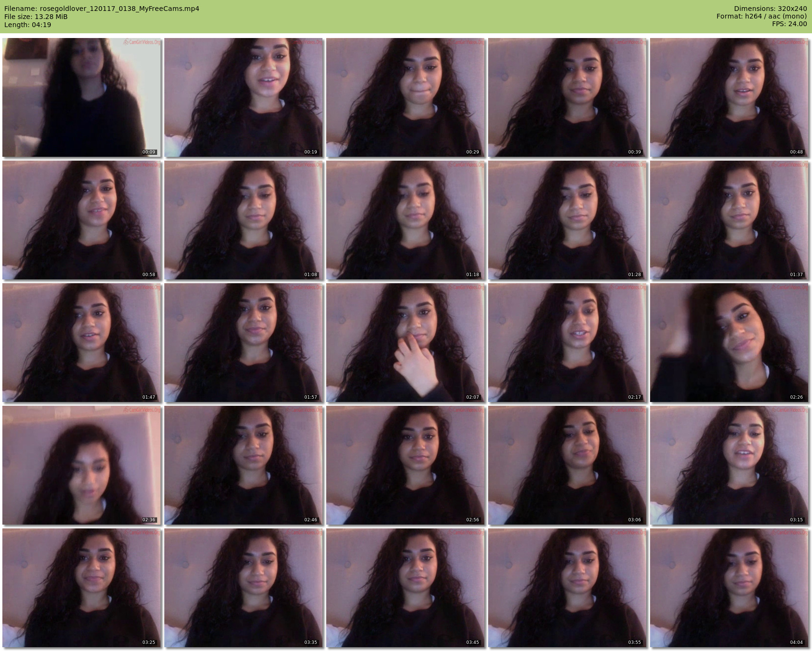View the thumbnail marked 01:37
The image size is (812, 651).
pyautogui.click(x=729, y=220)
